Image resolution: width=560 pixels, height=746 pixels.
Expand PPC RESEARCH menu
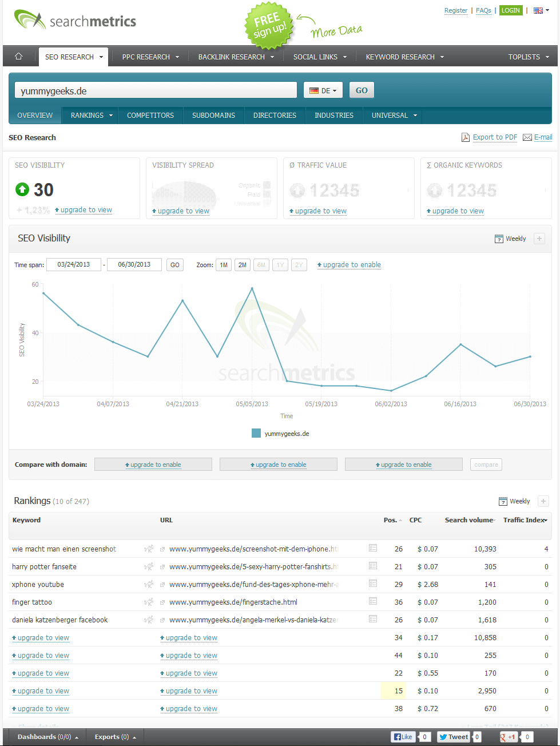150,57
